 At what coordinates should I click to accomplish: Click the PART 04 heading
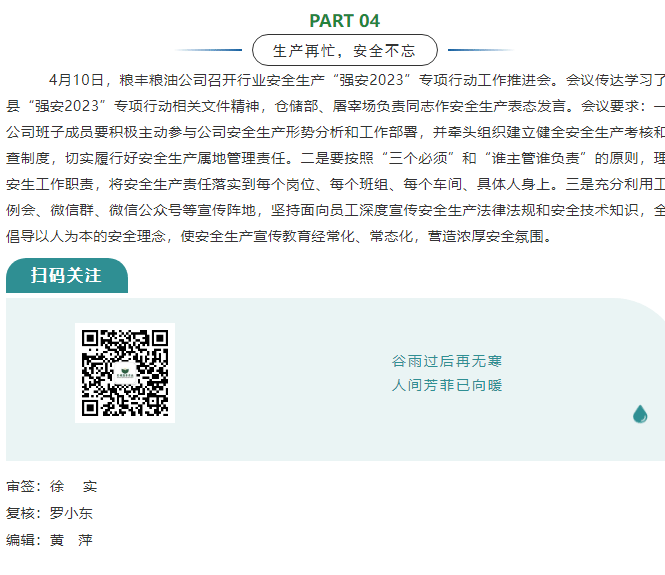pos(344,21)
